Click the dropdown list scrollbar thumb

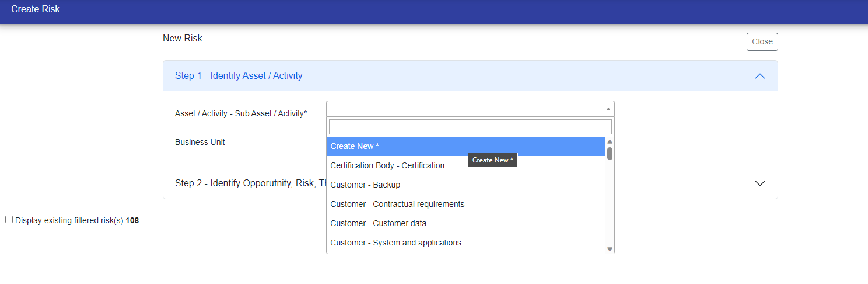click(610, 154)
